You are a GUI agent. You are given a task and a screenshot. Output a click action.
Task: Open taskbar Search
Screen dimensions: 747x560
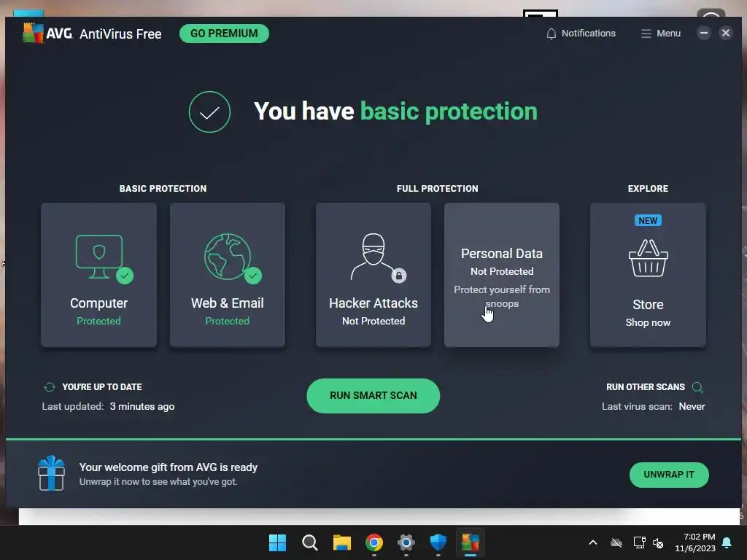coord(309,542)
